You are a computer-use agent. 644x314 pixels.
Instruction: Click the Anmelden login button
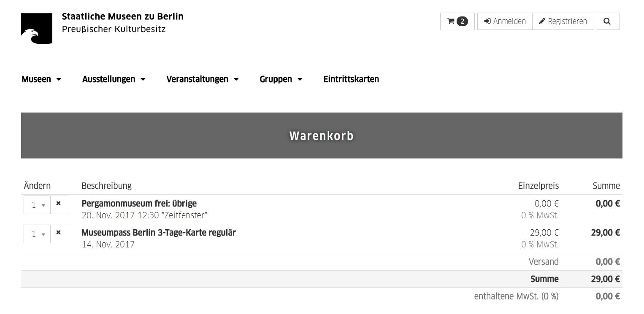coord(505,21)
